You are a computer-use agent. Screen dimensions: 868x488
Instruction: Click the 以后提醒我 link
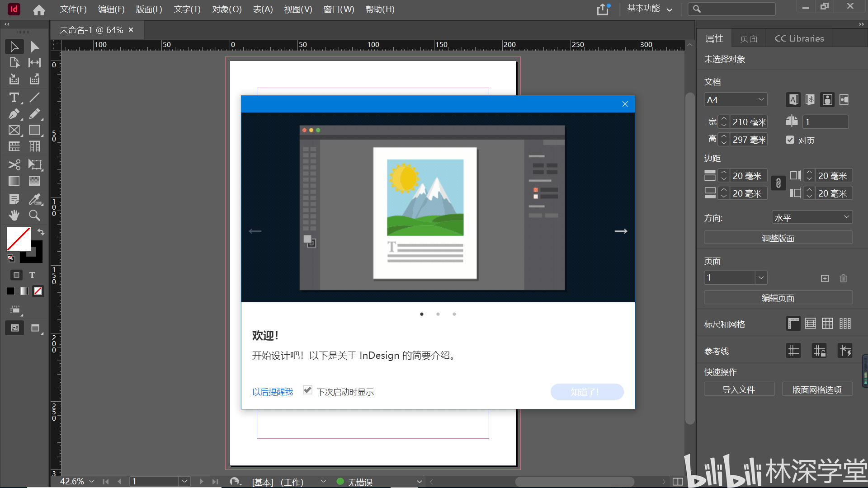273,392
